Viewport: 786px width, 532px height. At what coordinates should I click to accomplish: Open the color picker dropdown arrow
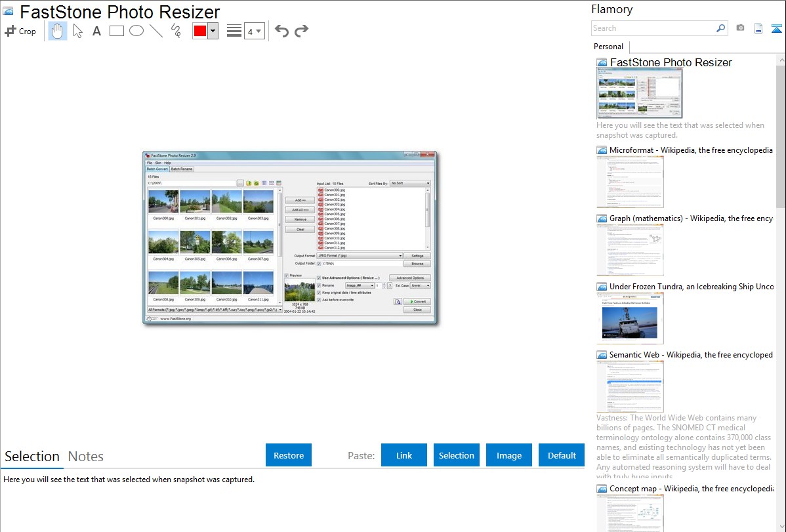pyautogui.click(x=213, y=31)
